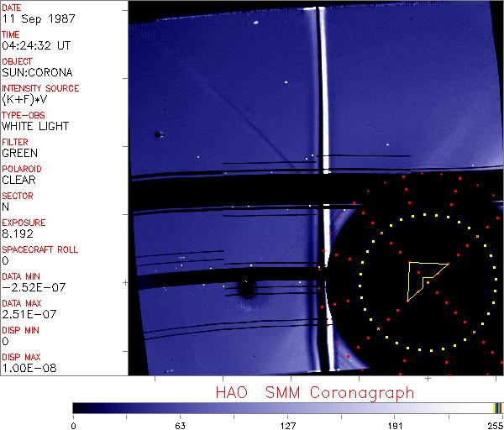Select the WHITE LIGHT observation type
Image resolution: width=504 pixels, height=430 pixels.
pyautogui.click(x=35, y=127)
